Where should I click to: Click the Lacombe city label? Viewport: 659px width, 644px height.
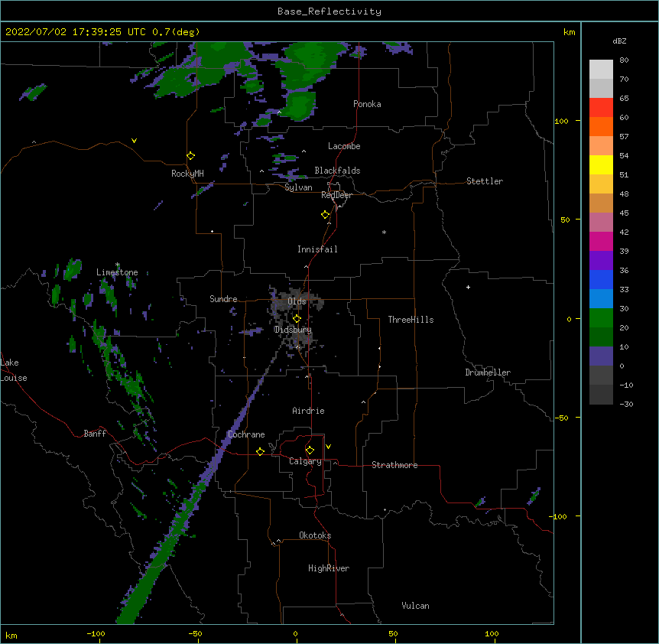pos(344,146)
